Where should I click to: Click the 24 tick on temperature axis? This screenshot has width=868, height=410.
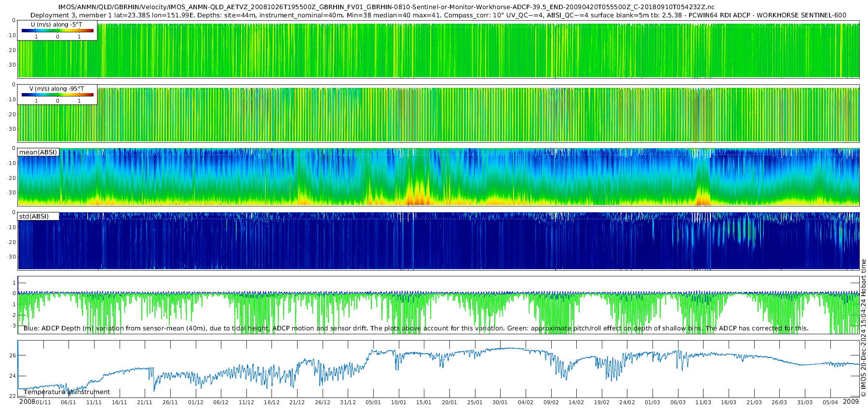pyautogui.click(x=13, y=376)
